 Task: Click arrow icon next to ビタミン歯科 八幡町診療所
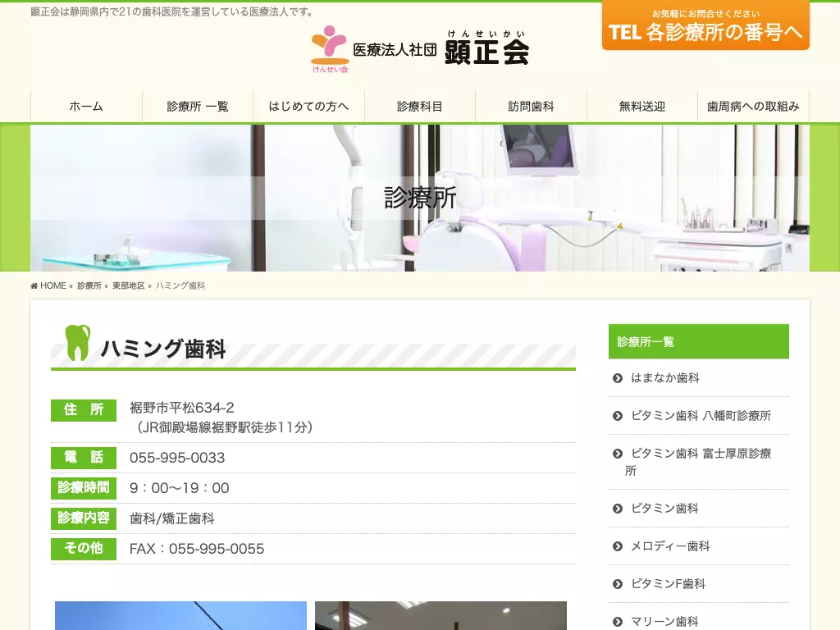click(618, 416)
